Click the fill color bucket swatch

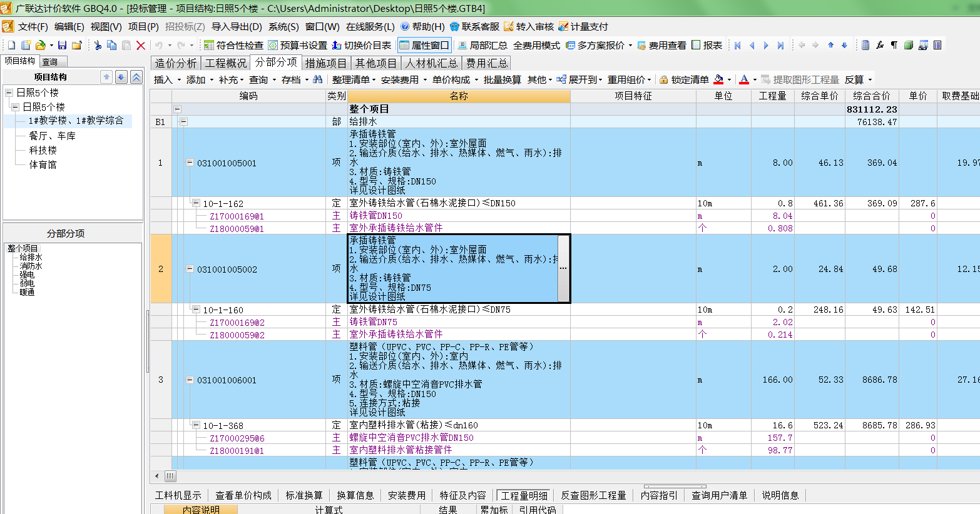pos(718,79)
